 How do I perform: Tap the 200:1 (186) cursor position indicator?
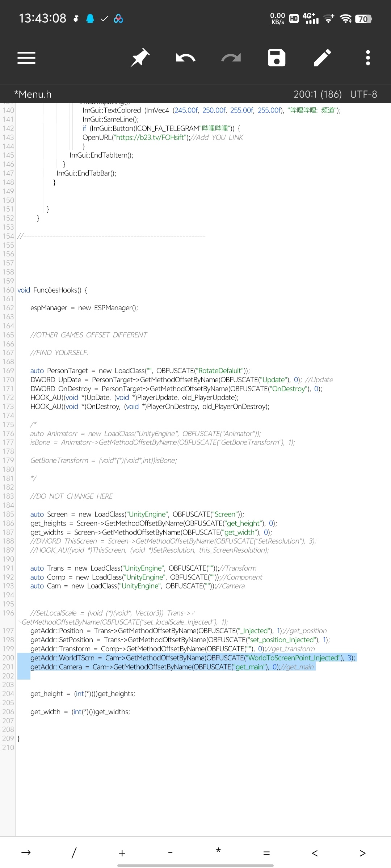tap(317, 94)
